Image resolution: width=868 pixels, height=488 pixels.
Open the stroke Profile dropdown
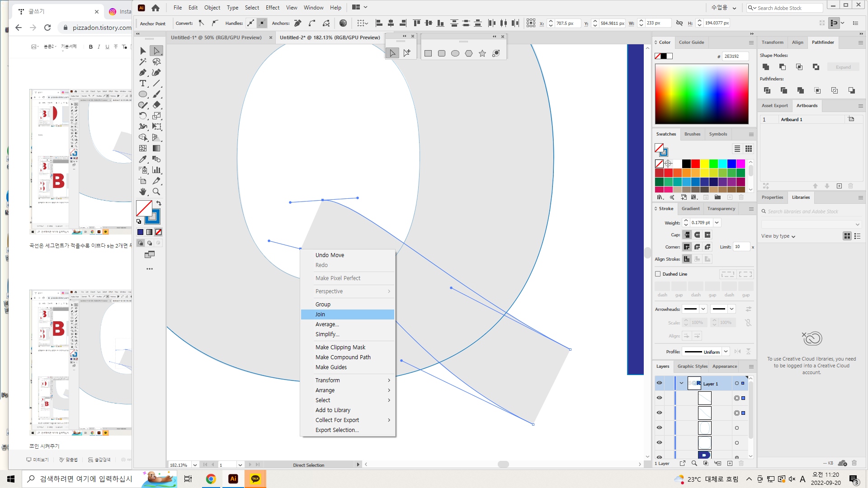tap(726, 352)
